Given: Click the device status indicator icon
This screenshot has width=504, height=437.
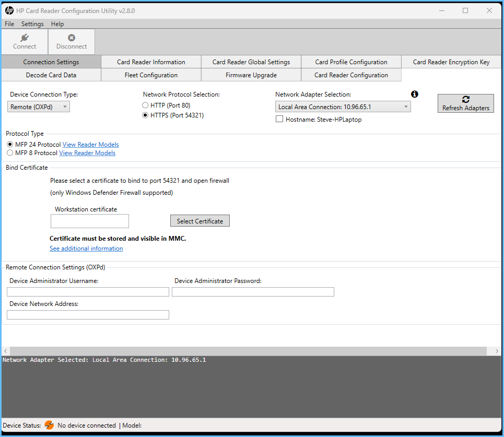Looking at the screenshot, I should (x=49, y=425).
